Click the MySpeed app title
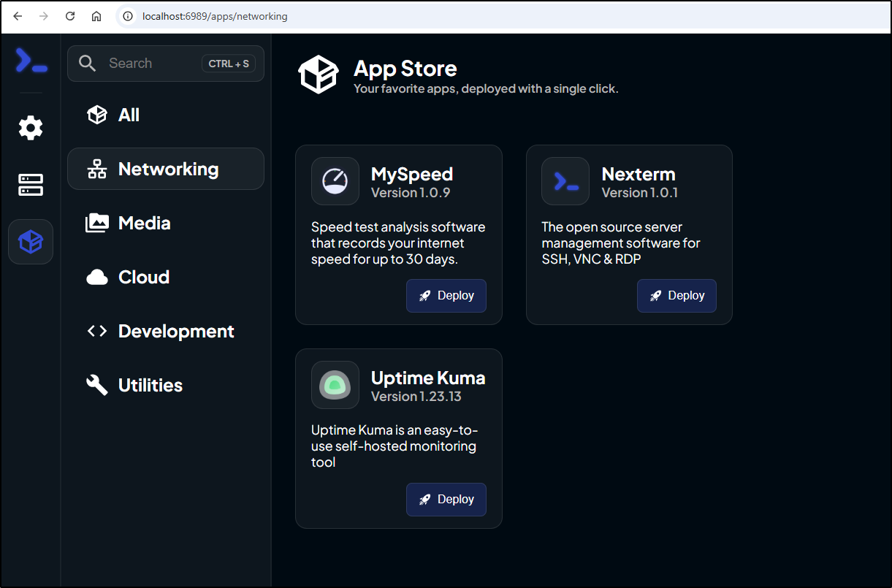 [x=412, y=174]
